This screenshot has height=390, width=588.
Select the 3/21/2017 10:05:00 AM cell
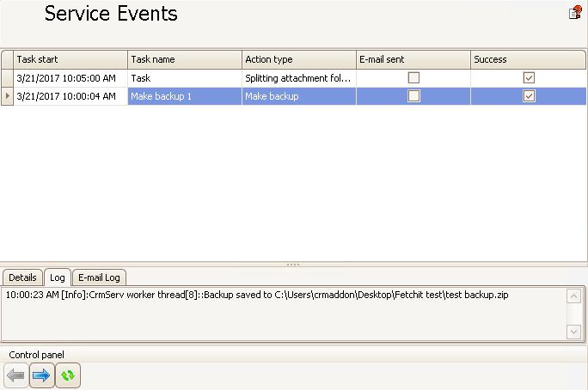click(x=70, y=78)
